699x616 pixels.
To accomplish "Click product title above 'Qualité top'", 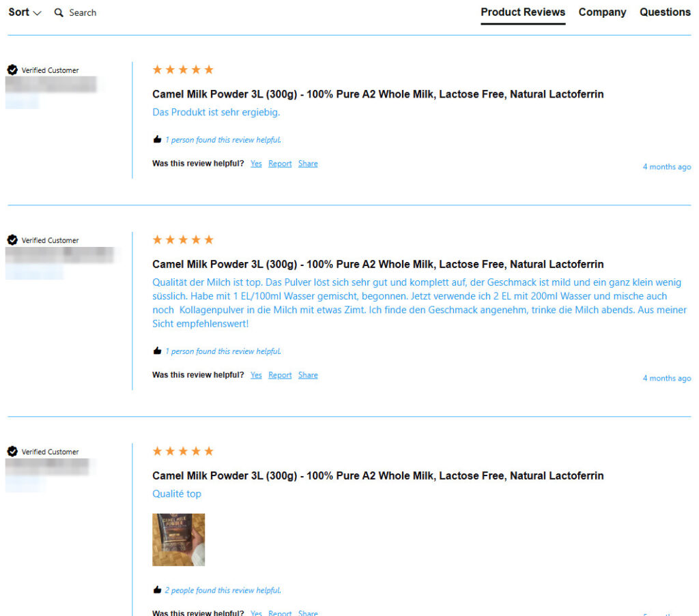I will [378, 475].
